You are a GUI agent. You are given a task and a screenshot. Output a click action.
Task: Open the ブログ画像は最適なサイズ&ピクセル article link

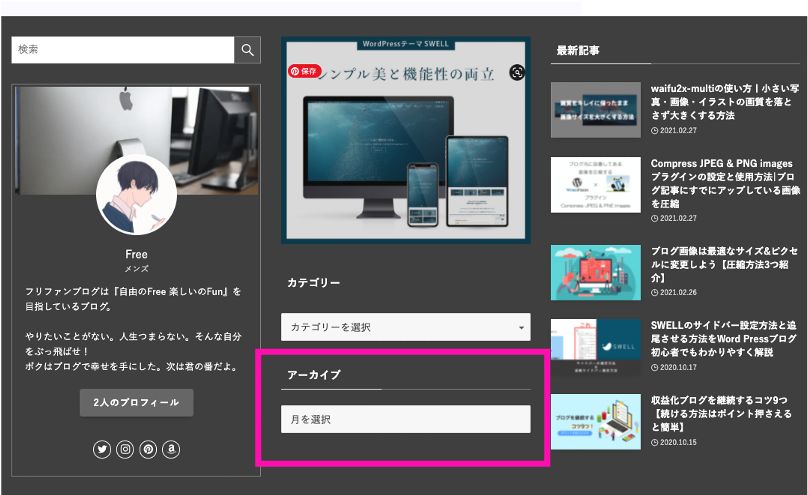coord(724,264)
